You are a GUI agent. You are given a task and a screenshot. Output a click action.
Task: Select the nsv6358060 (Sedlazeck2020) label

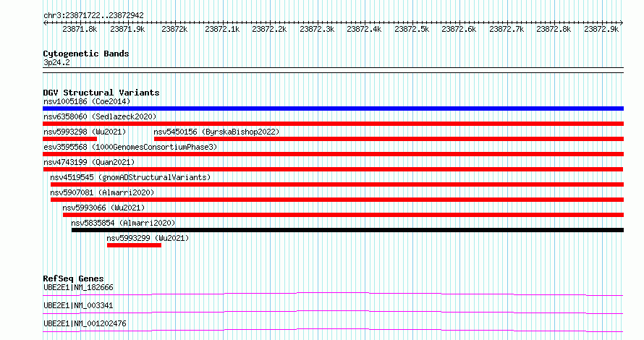100,116
